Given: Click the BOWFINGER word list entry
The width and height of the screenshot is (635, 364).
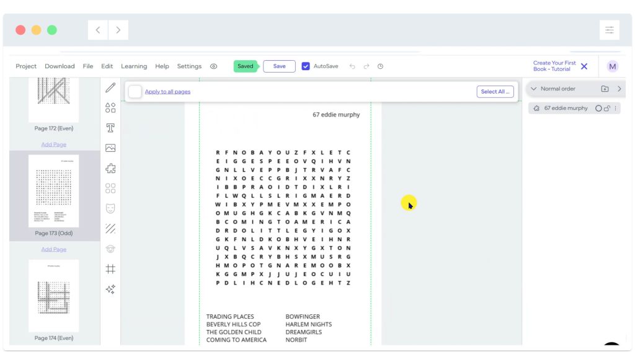Looking at the screenshot, I should tap(303, 317).
